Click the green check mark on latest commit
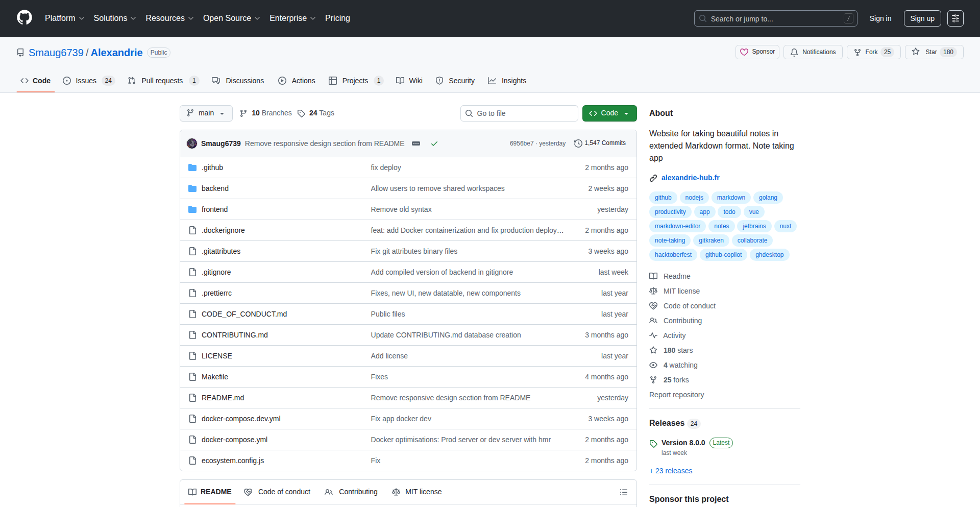The image size is (980, 507). click(x=434, y=143)
